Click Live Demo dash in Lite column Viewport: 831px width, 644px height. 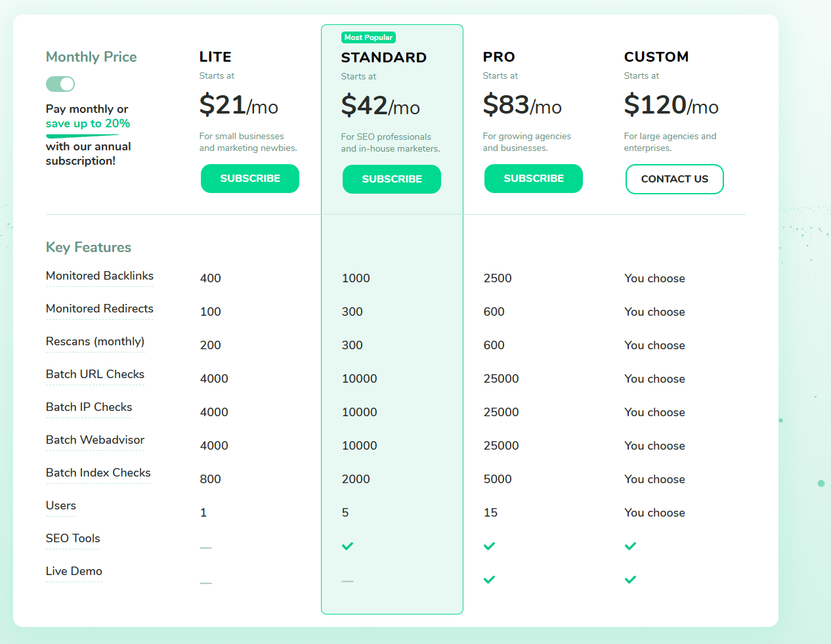[206, 583]
